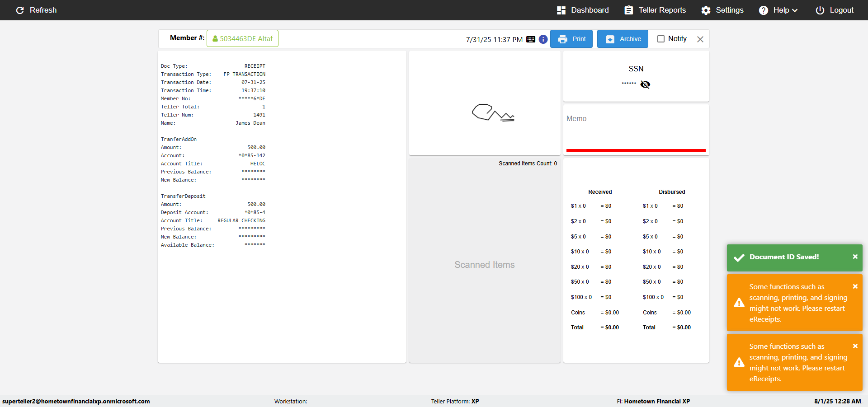Reveal the hidden SSN with eye icon
868x407 pixels.
tap(645, 84)
